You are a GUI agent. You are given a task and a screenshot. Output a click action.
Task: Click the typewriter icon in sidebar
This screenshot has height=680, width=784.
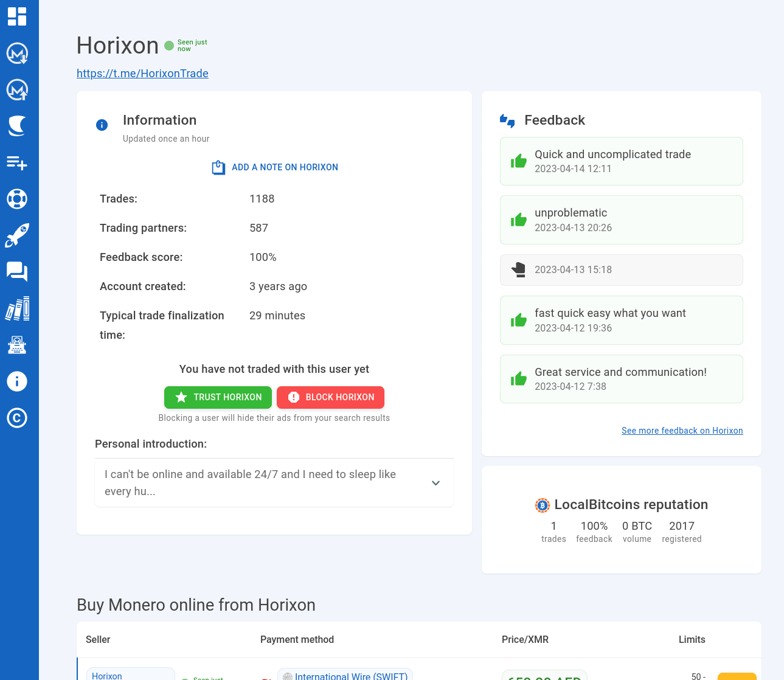(x=17, y=345)
